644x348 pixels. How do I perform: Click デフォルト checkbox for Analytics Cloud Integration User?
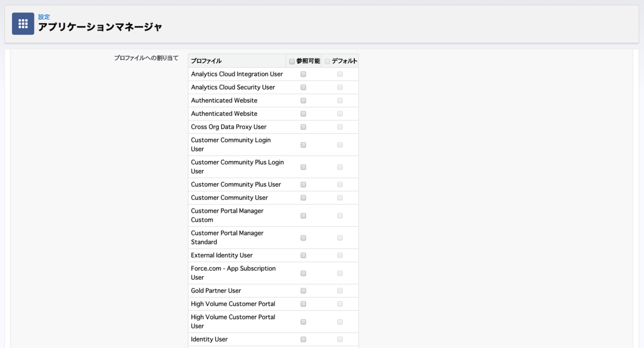pyautogui.click(x=340, y=74)
